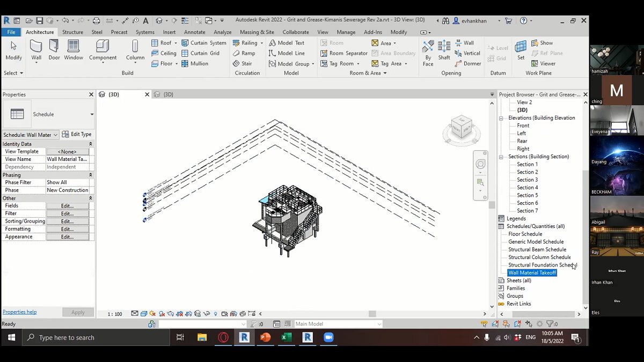
Task: Click the Set work plane tool
Action: pyautogui.click(x=521, y=50)
